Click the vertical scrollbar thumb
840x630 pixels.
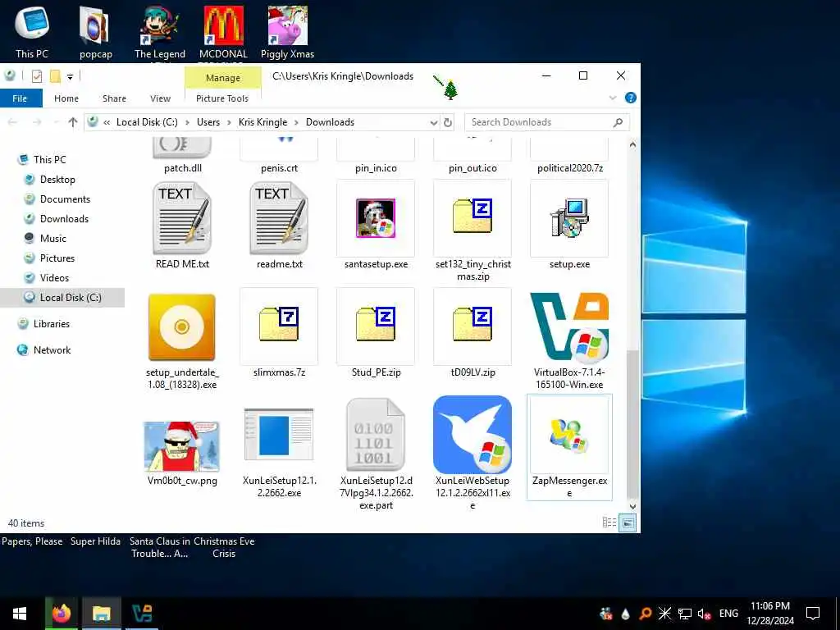click(632, 423)
